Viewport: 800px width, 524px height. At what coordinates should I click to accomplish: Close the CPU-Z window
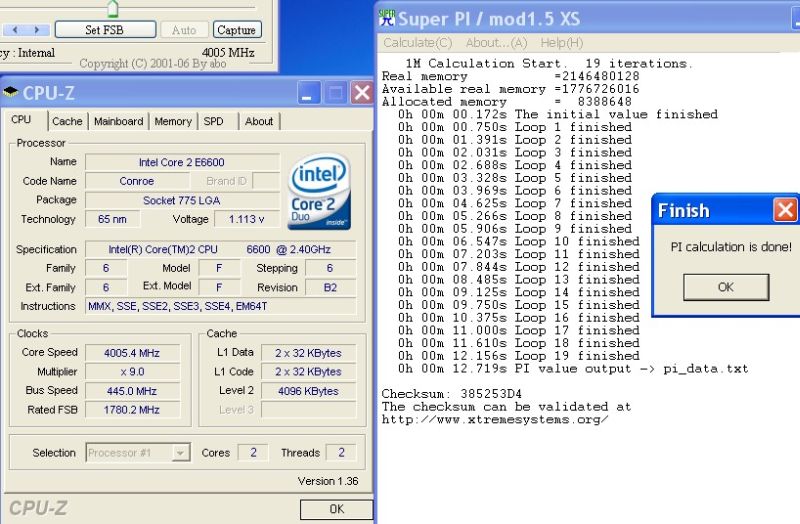[362, 93]
